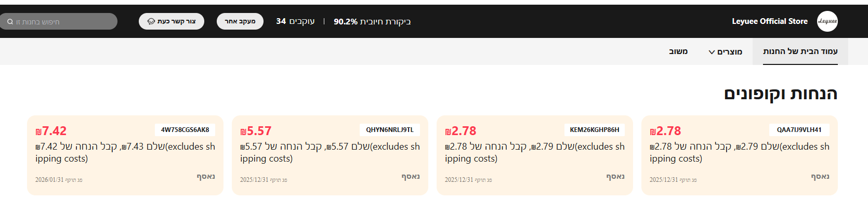Click coupon code QAA7IJ9VLH41

799,130
